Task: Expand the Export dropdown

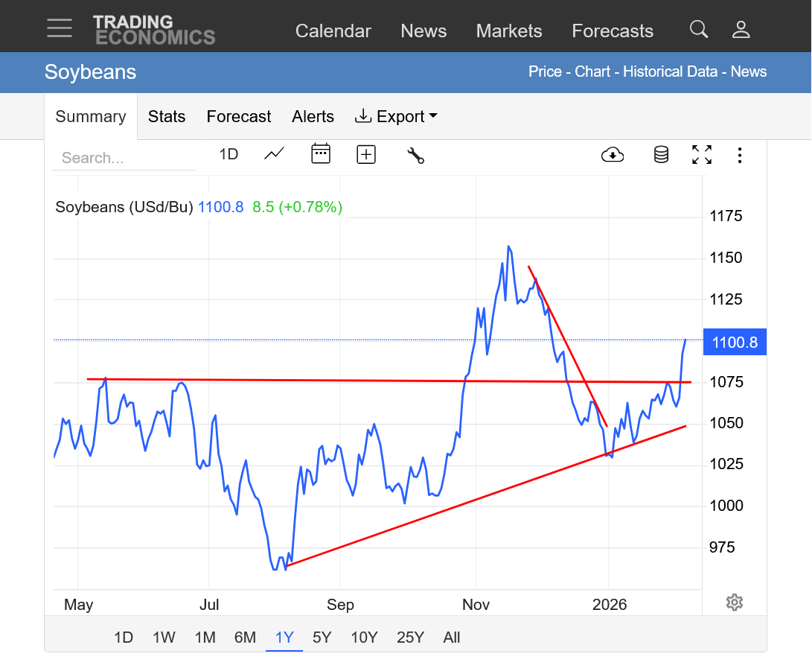Action: 395,117
